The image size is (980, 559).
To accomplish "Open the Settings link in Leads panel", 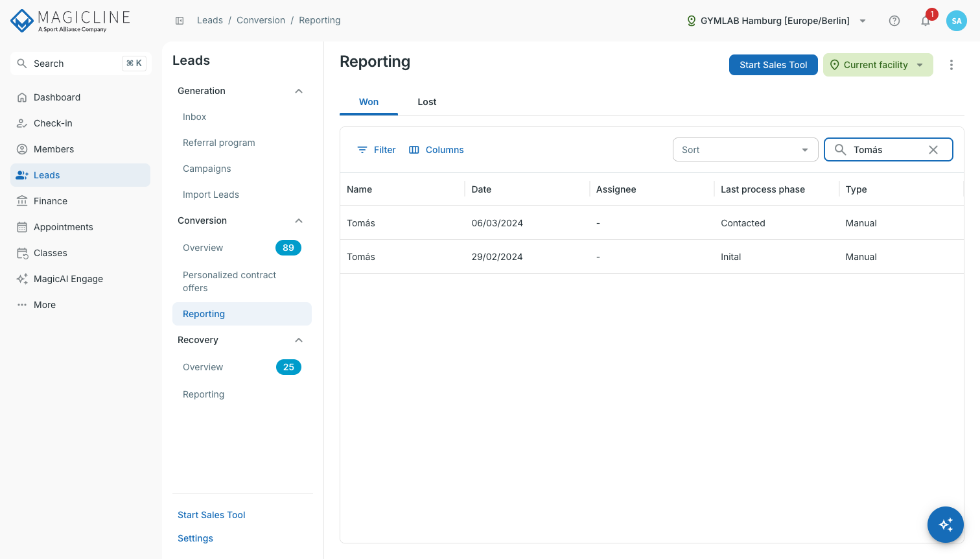I will [x=196, y=538].
